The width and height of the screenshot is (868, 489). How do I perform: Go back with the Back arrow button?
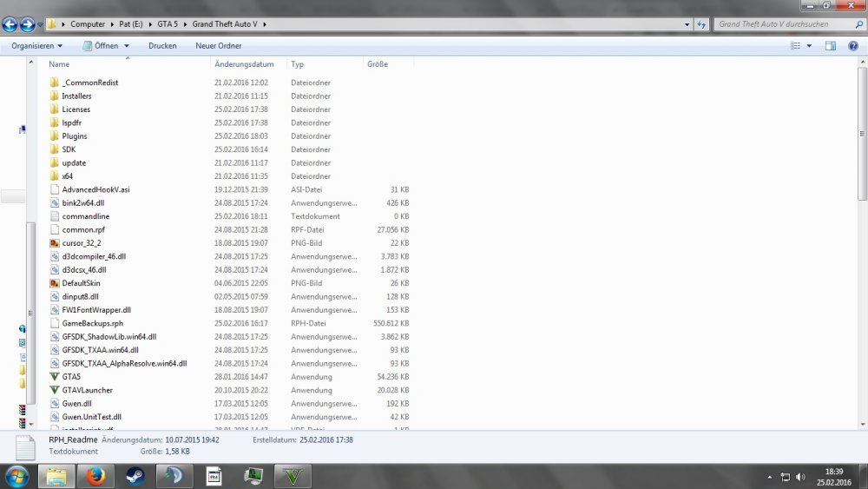(x=10, y=24)
